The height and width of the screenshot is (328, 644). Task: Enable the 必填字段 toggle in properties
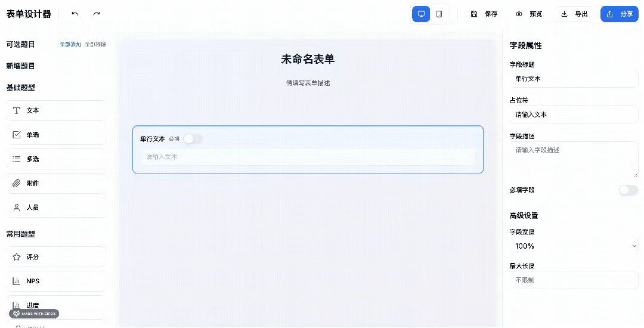pos(628,190)
